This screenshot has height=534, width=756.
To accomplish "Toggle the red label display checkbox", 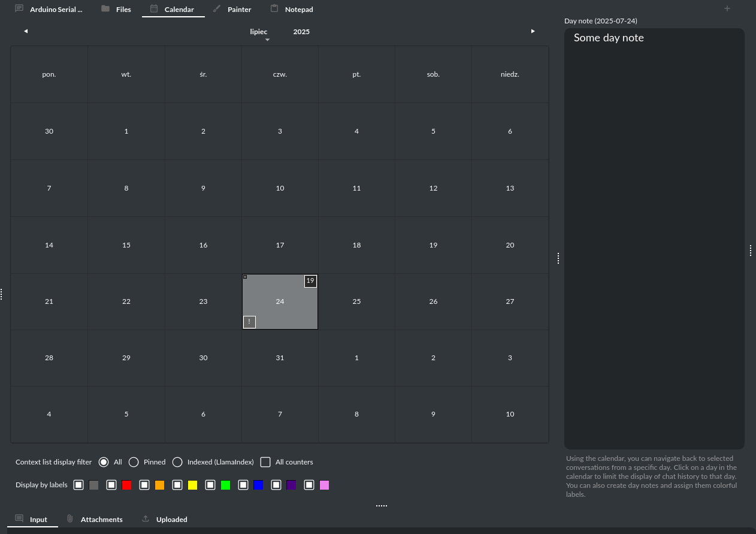I will (111, 485).
